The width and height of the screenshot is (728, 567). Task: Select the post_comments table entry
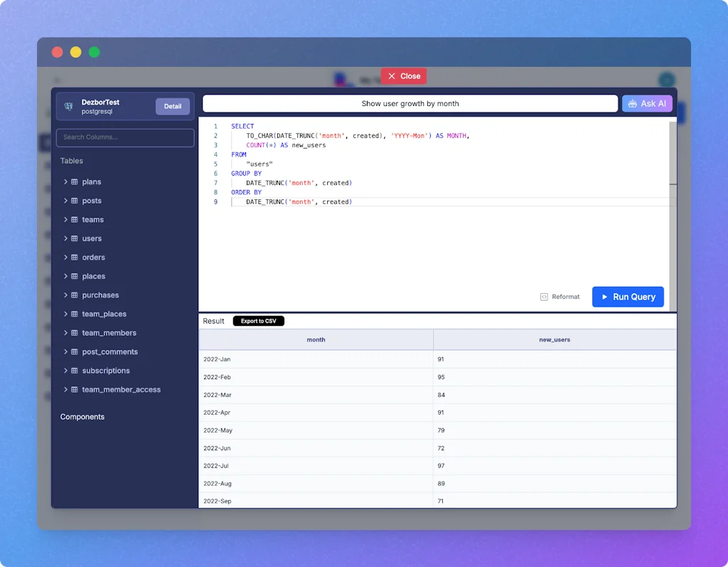tap(109, 351)
